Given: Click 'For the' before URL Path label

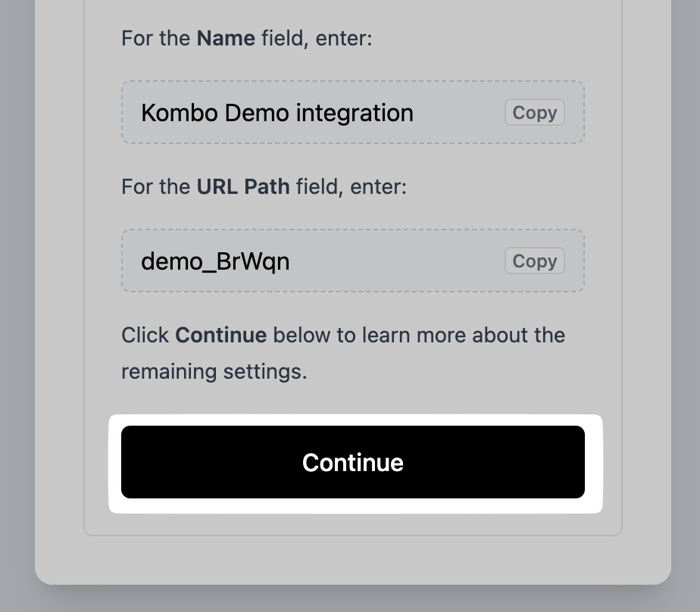Looking at the screenshot, I should pos(156,186).
